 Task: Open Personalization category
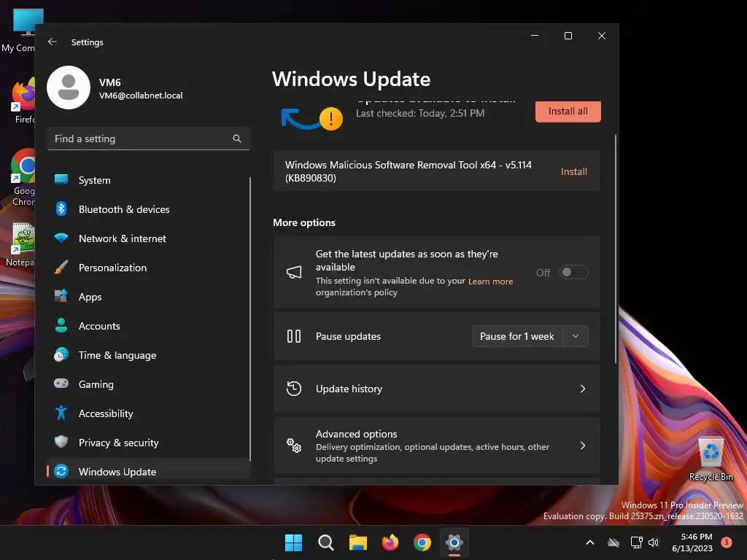point(149,268)
